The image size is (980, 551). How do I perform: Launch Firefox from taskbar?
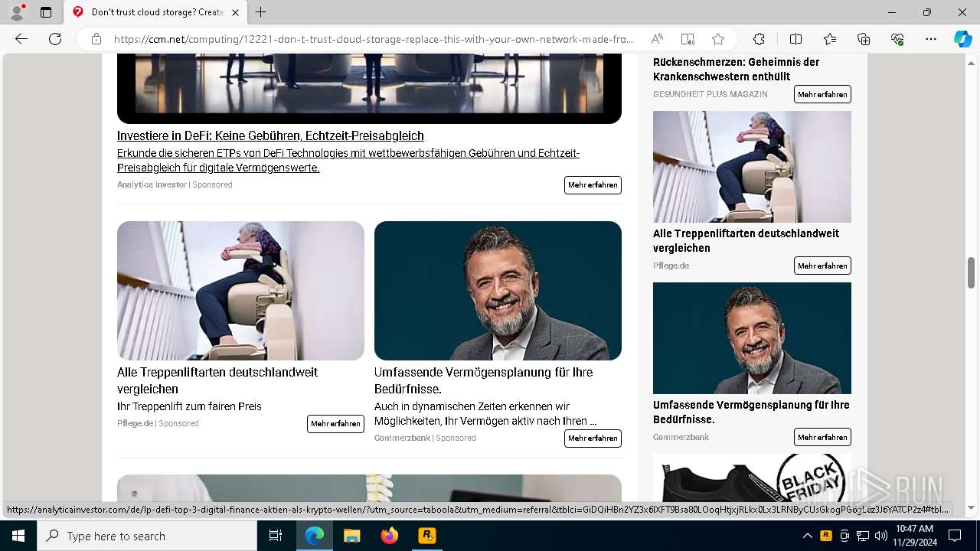click(x=390, y=536)
